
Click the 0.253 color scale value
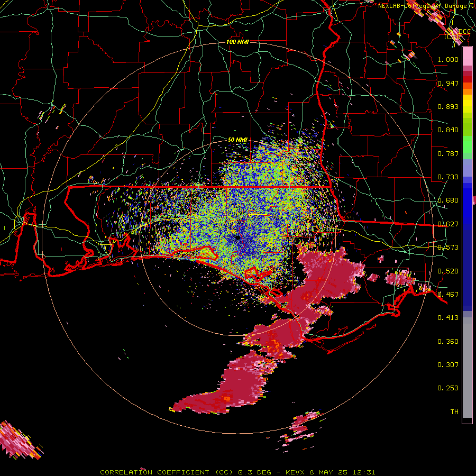[x=448, y=388]
